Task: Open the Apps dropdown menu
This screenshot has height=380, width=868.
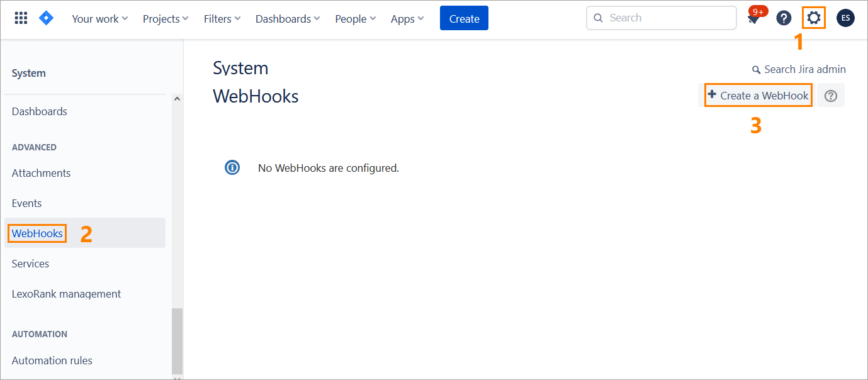Action: click(407, 19)
